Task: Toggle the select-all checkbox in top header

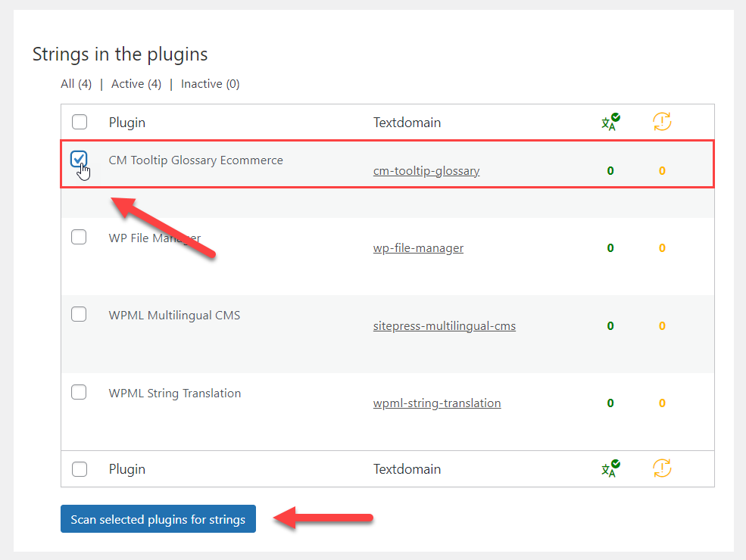Action: click(80, 122)
